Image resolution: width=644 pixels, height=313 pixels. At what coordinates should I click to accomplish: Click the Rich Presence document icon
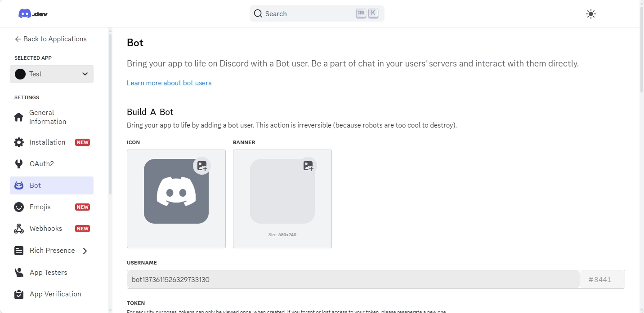[19, 251]
